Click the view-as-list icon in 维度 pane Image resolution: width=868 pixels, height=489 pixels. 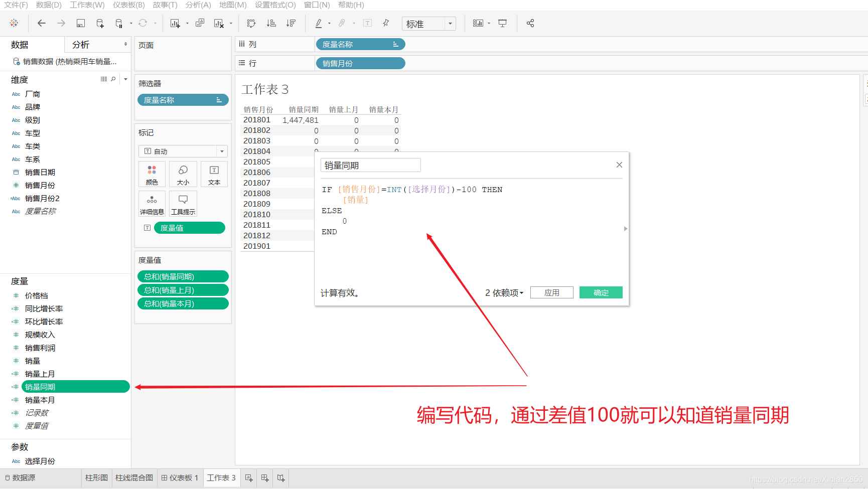point(104,79)
